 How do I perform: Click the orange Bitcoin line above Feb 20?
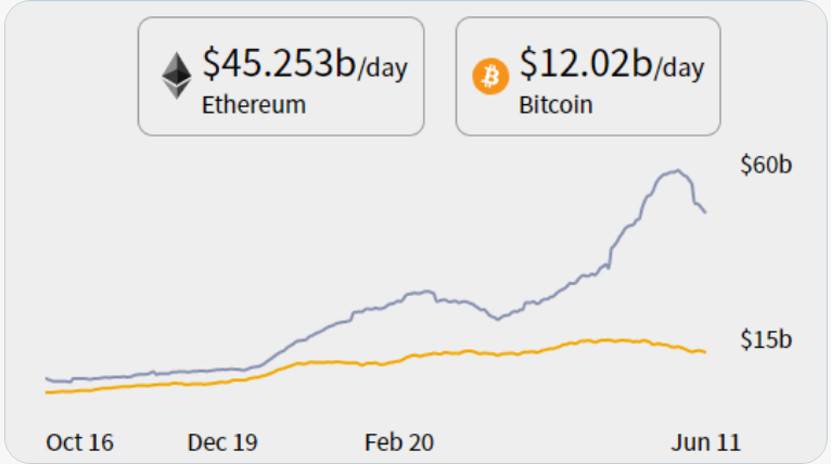pos(399,357)
